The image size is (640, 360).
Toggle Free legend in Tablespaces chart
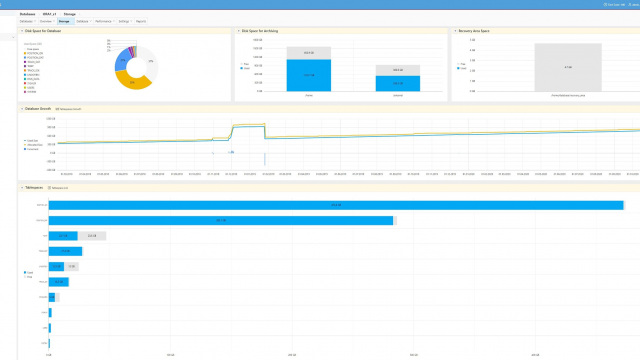click(28, 277)
